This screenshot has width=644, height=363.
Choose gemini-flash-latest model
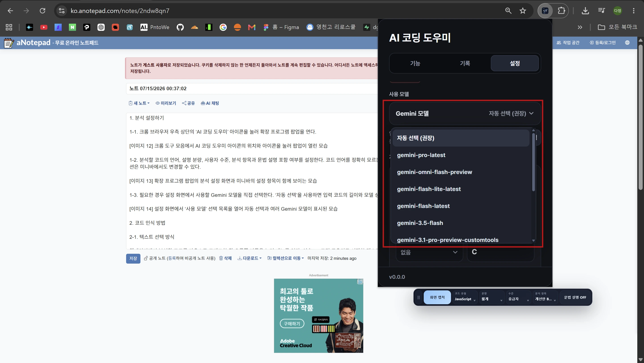pyautogui.click(x=461, y=206)
